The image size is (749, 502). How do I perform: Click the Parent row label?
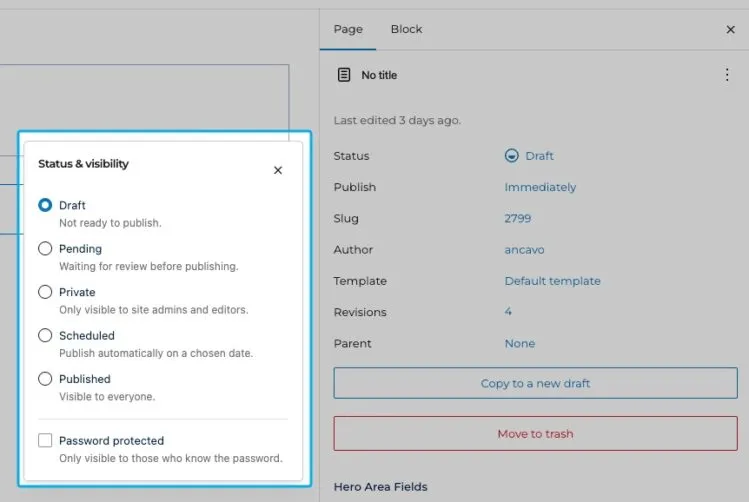coord(353,343)
